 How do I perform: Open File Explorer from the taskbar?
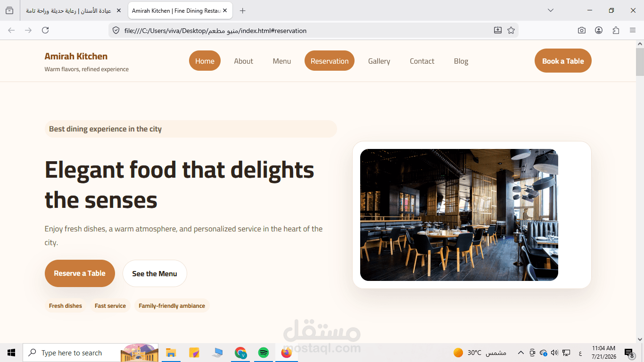(x=171, y=353)
